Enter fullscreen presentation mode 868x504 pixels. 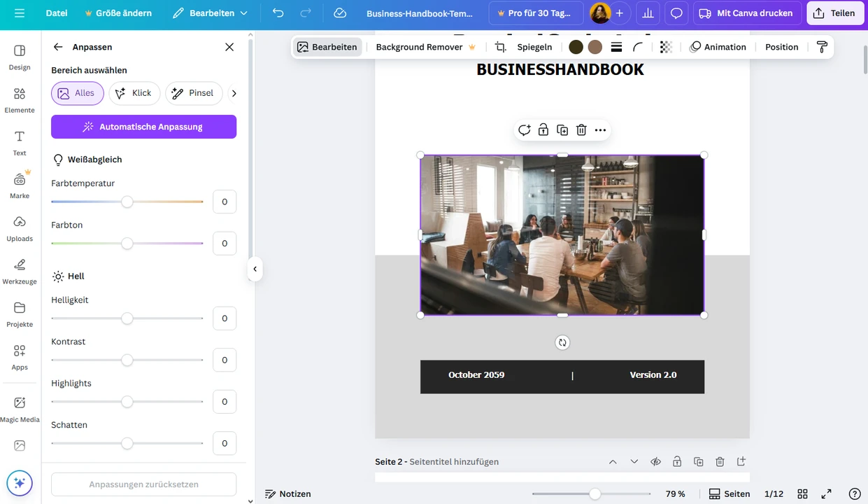point(826,493)
